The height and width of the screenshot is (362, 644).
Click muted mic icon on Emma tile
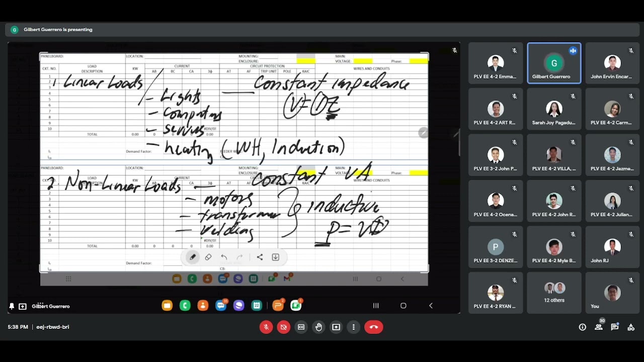[x=514, y=51]
